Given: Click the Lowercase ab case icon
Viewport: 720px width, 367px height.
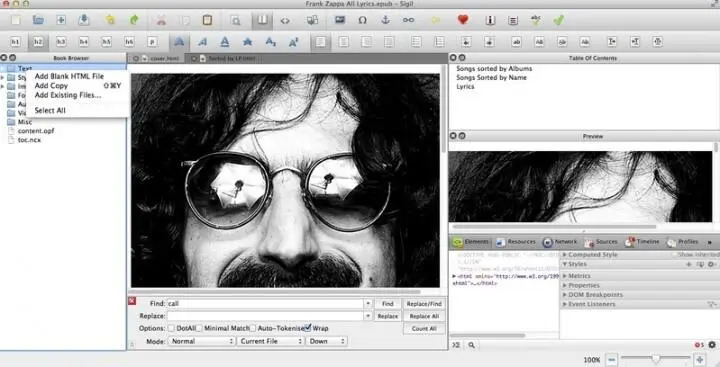Looking at the screenshot, I should (x=517, y=42).
